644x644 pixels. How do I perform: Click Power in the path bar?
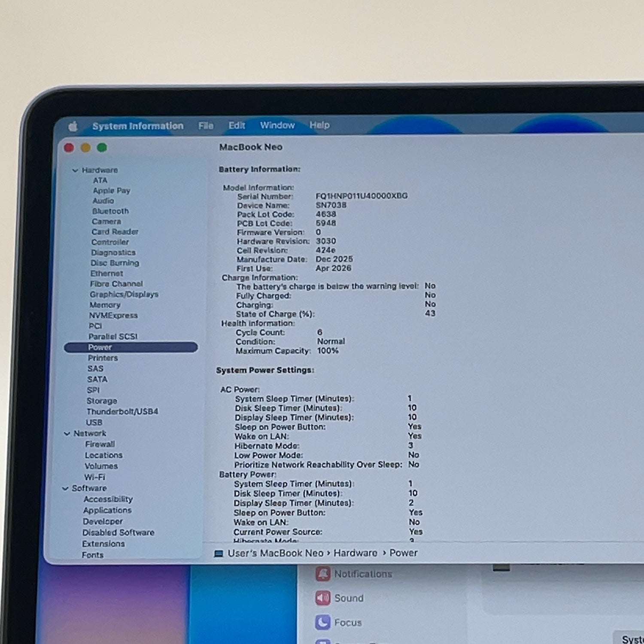click(404, 553)
